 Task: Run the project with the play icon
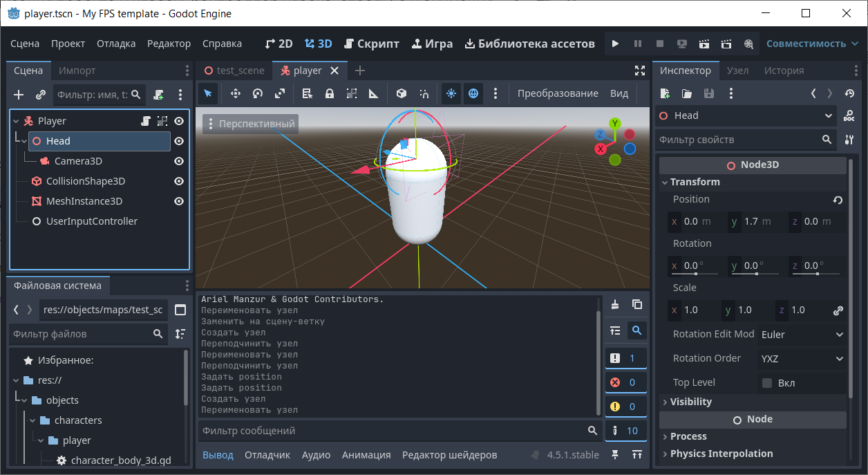click(615, 44)
